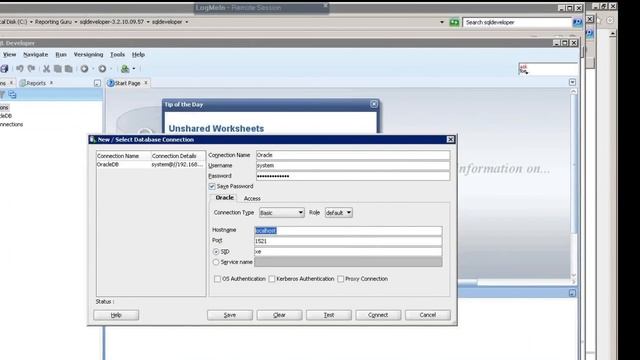
Task: Switch to the Access tab in connection dialog
Action: pyautogui.click(x=252, y=198)
